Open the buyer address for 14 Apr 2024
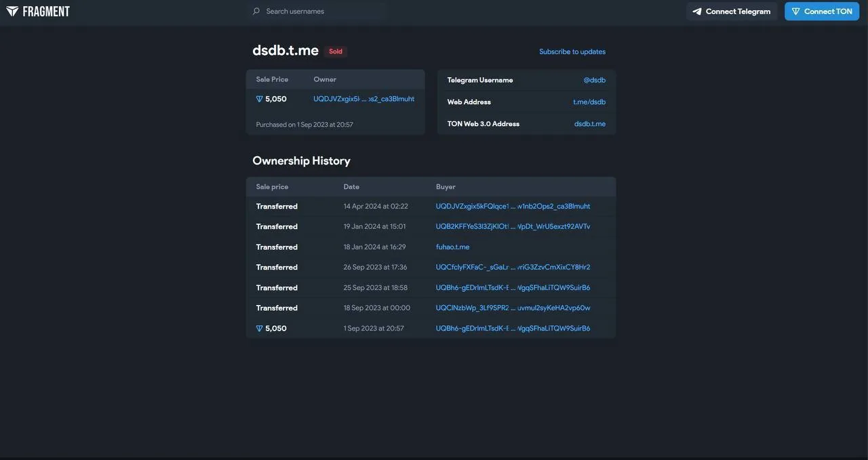This screenshot has width=868, height=460. pyautogui.click(x=513, y=207)
